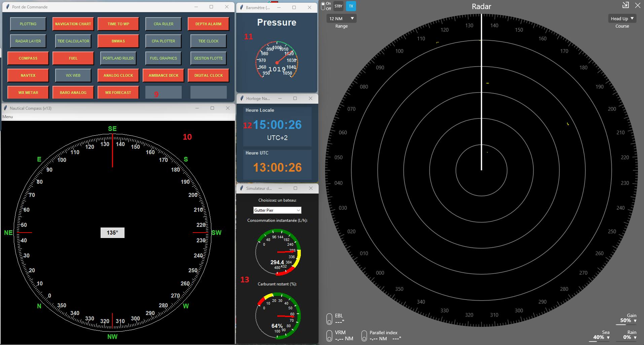Click the UTC time 13:00:26
This screenshot has width=644, height=345.
[x=277, y=168]
